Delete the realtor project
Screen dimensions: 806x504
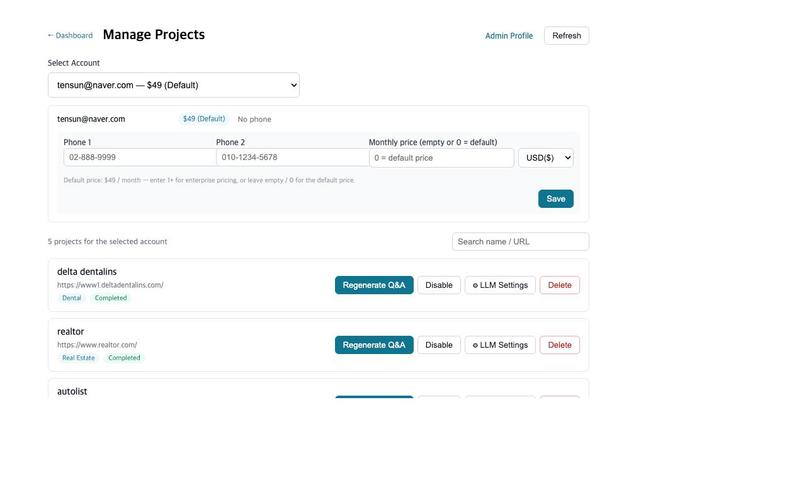(560, 345)
